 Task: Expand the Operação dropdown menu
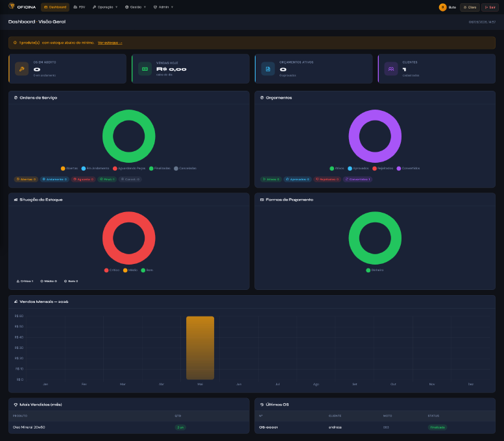105,7
